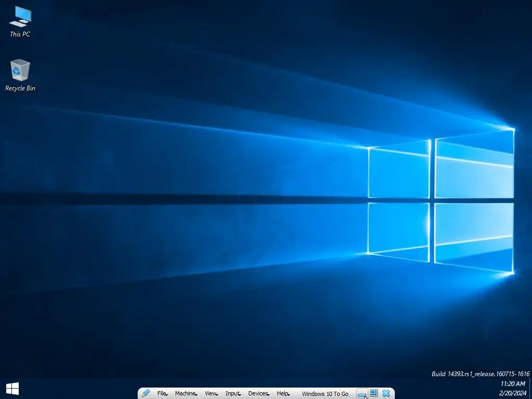Image resolution: width=532 pixels, height=399 pixels.
Task: Open the Windows Start menu
Action: pos(12,389)
